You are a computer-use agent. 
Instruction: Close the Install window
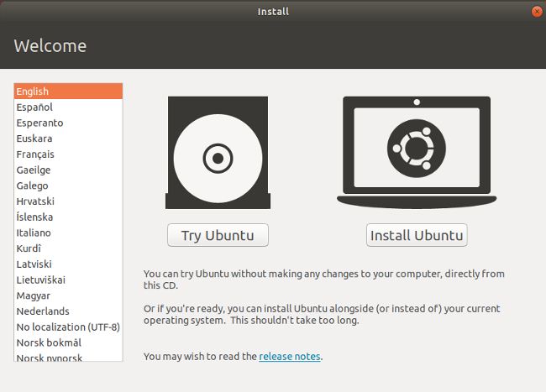click(537, 11)
